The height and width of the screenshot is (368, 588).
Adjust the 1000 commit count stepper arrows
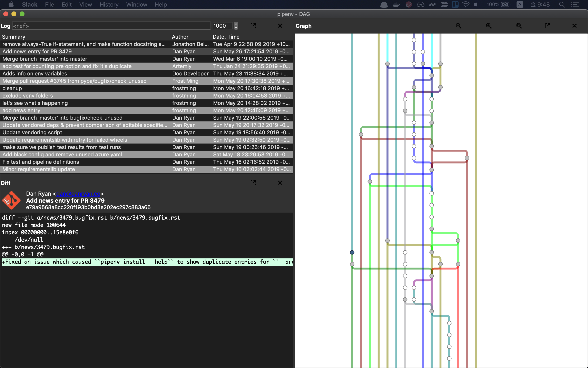(236, 26)
